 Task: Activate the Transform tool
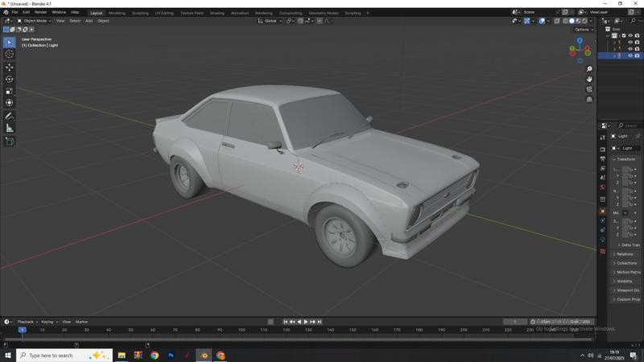[x=9, y=103]
